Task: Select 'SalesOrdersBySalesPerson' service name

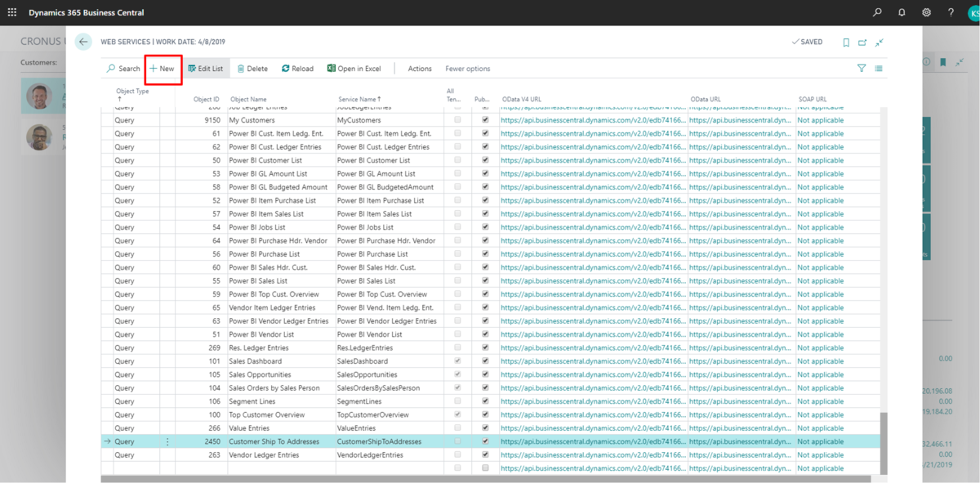Action: coord(378,387)
